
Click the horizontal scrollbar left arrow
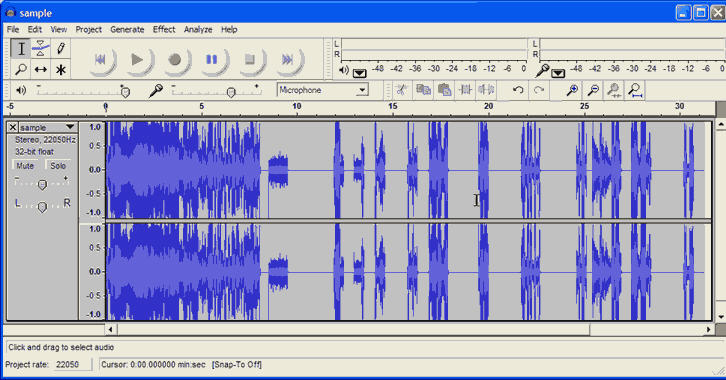[110, 330]
